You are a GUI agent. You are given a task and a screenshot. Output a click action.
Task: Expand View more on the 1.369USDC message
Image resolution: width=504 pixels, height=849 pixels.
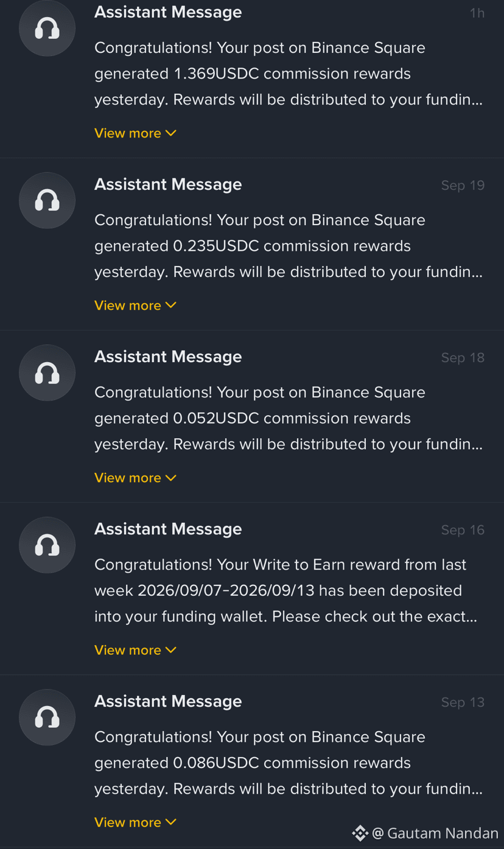coord(135,133)
